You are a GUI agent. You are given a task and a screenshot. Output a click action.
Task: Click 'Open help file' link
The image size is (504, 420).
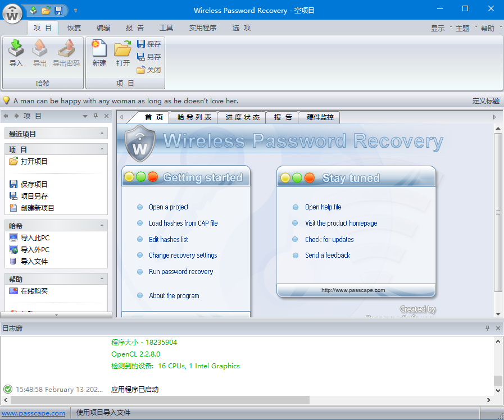(323, 207)
